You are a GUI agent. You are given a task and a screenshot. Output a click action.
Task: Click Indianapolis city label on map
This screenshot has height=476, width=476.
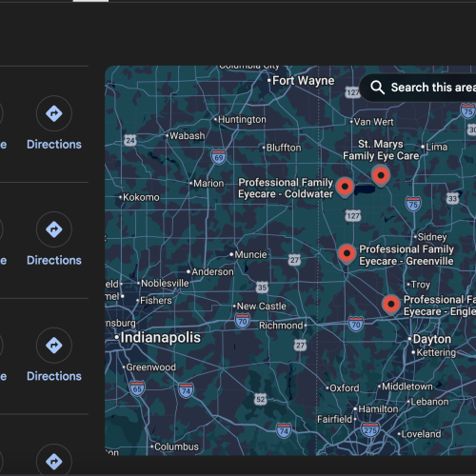[160, 337]
